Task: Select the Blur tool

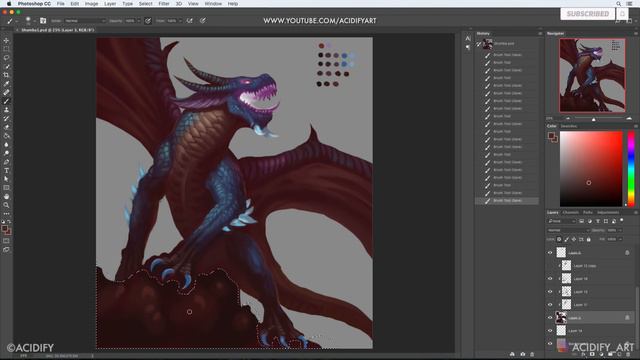Action: tap(6, 144)
